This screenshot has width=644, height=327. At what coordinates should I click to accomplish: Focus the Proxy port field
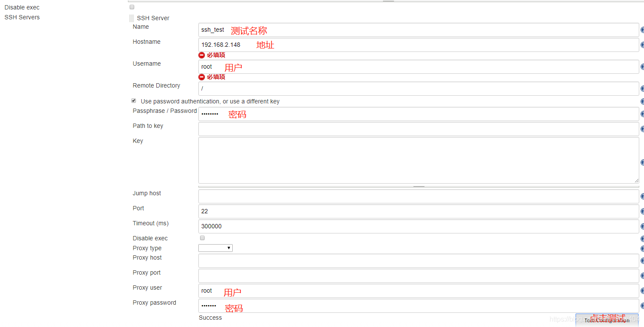419,276
